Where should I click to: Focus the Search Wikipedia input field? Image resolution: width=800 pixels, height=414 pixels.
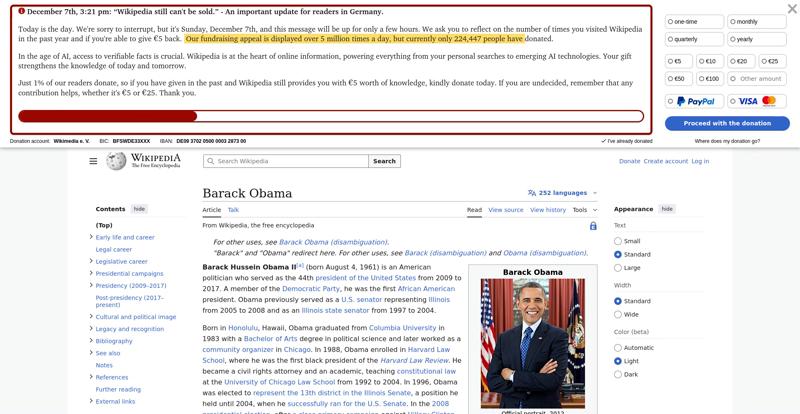tap(286, 161)
